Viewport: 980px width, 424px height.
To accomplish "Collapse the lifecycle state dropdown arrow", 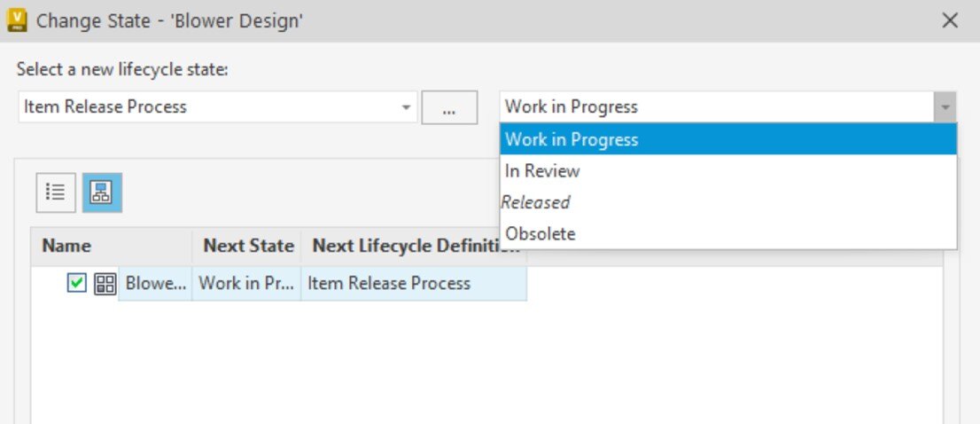I will click(x=945, y=107).
